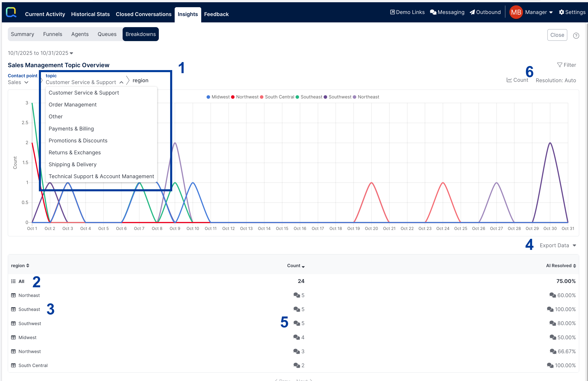Click the All rows list icon

(x=13, y=281)
